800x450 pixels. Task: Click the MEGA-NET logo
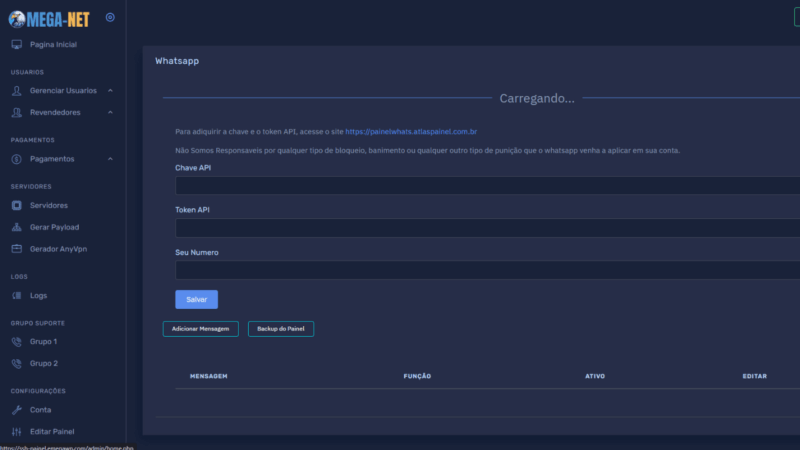(49, 19)
